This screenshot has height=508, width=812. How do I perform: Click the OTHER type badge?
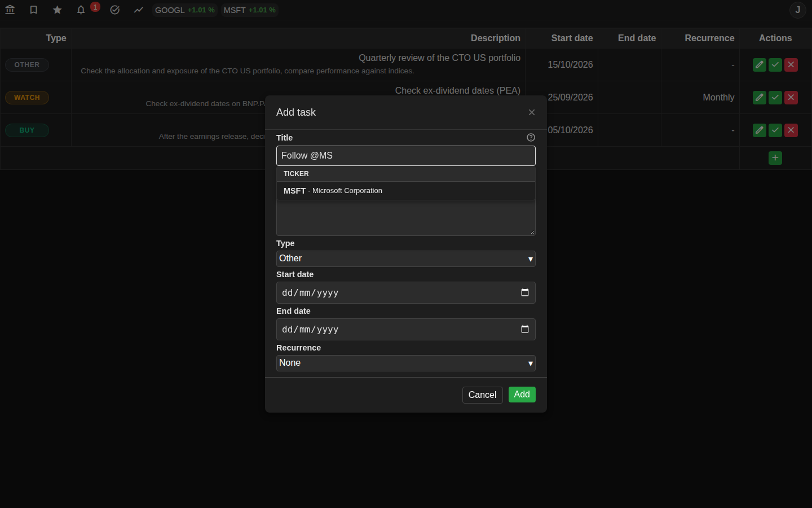[27, 65]
